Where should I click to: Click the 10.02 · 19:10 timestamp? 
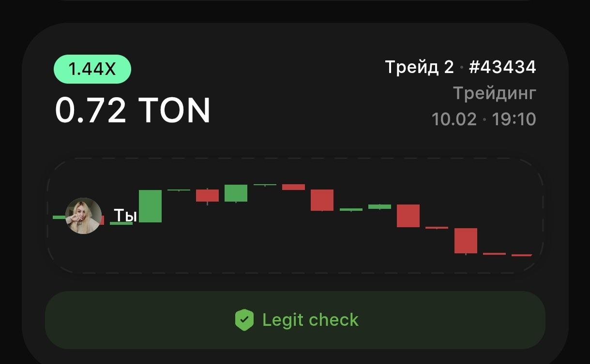click(x=484, y=119)
